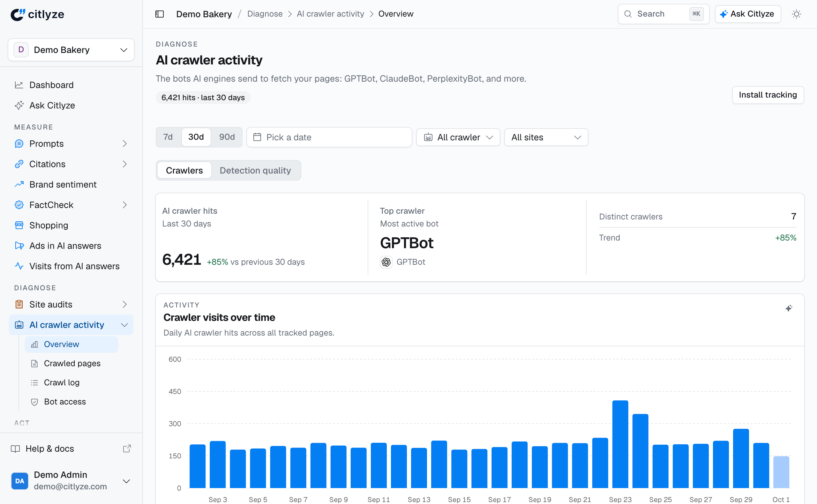Open the Crawled pages subpage
817x504 pixels.
pos(71,363)
